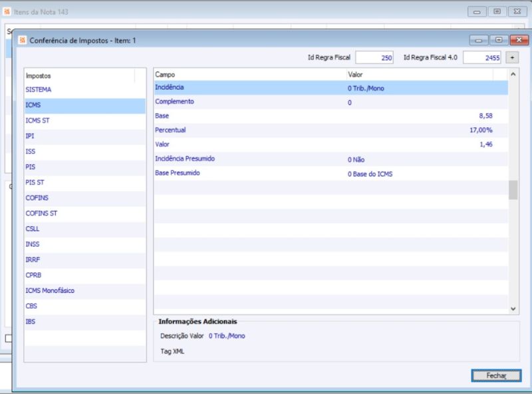
Task: Minimize the Itens da Nota 143 window
Action: pyautogui.click(x=477, y=11)
